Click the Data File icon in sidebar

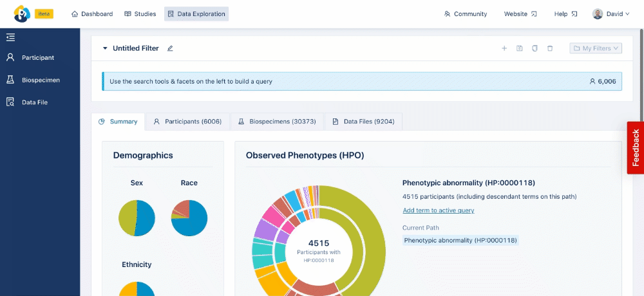coord(11,102)
